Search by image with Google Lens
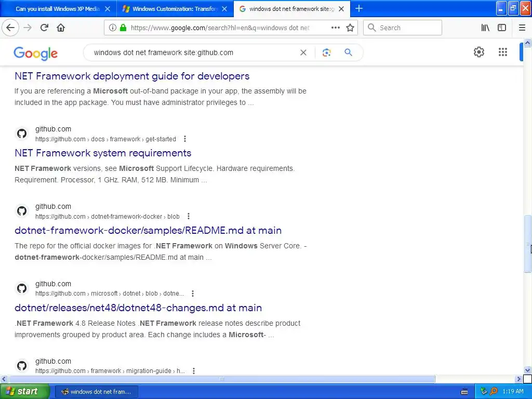The width and height of the screenshot is (532, 399). point(326,52)
